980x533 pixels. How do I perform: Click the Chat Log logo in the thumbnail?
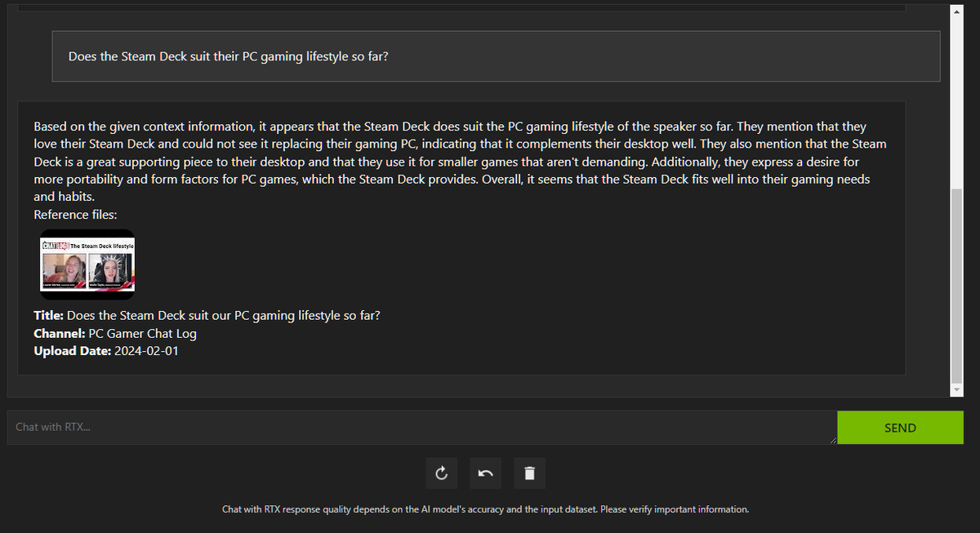click(55, 245)
